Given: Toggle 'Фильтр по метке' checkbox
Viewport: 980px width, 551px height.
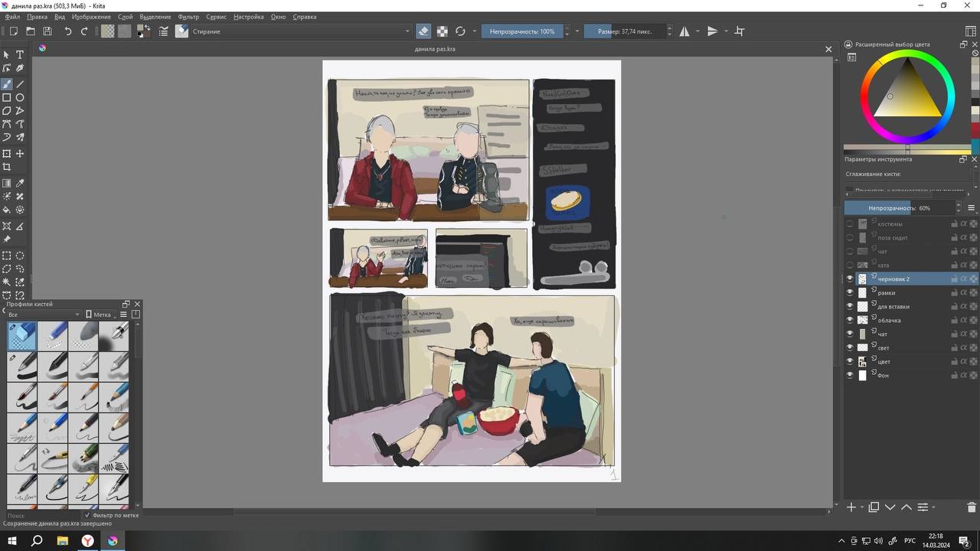Looking at the screenshot, I should coord(87,515).
